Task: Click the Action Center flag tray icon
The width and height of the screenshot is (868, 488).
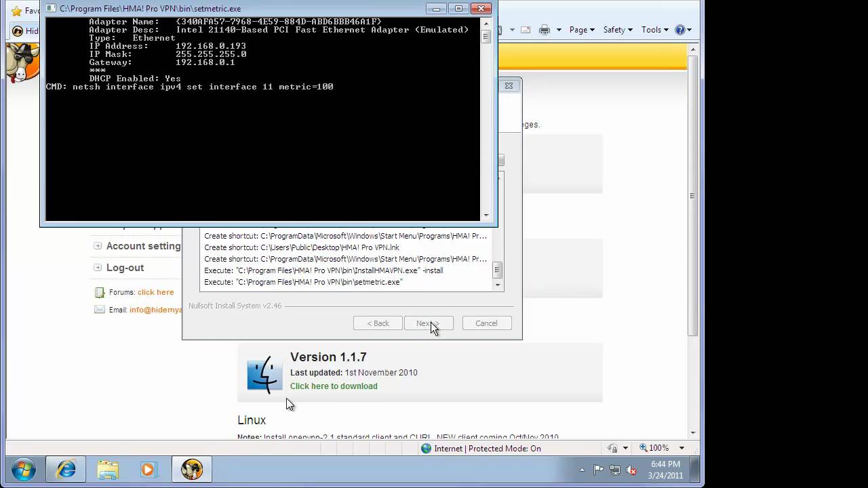Action: coord(599,470)
